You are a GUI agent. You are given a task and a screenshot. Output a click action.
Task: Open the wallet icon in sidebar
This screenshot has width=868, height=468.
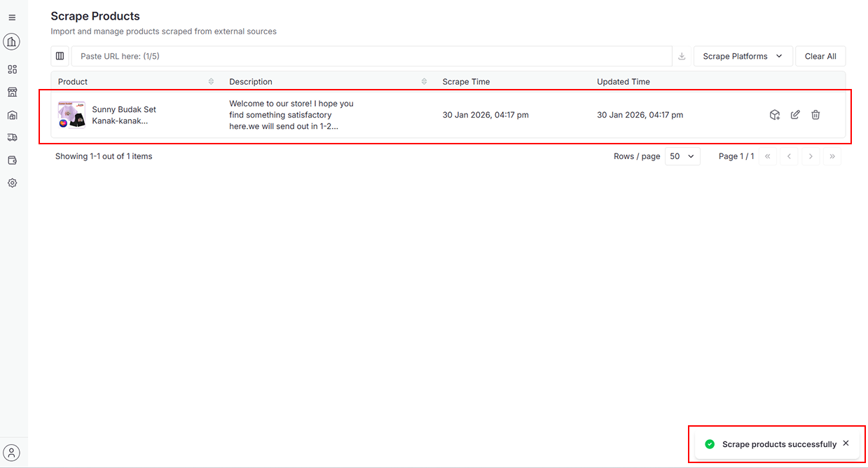tap(12, 160)
